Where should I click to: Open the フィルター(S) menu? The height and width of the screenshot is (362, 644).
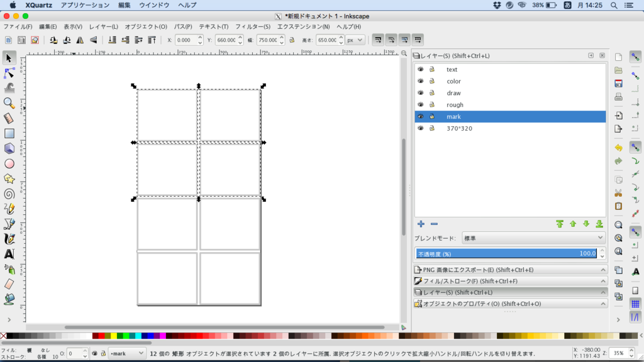click(x=253, y=26)
